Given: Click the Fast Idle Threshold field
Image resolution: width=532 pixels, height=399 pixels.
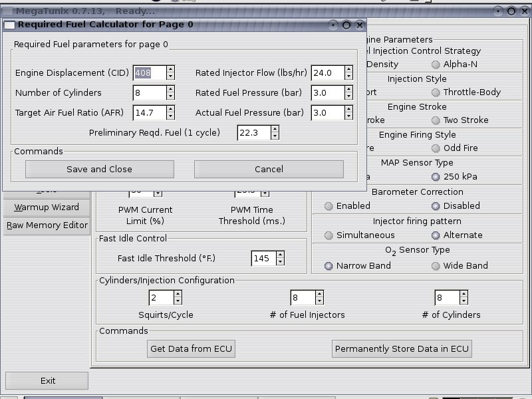Looking at the screenshot, I should point(263,259).
